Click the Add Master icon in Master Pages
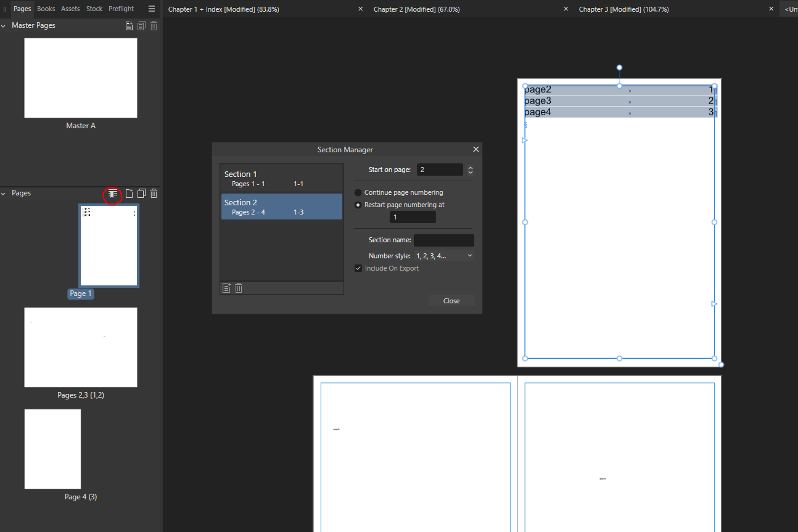 [x=129, y=26]
